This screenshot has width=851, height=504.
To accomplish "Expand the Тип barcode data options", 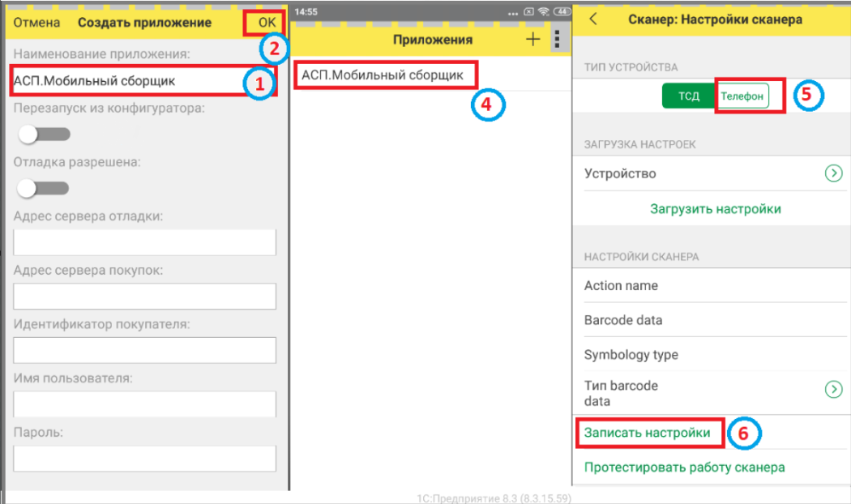I will (834, 389).
